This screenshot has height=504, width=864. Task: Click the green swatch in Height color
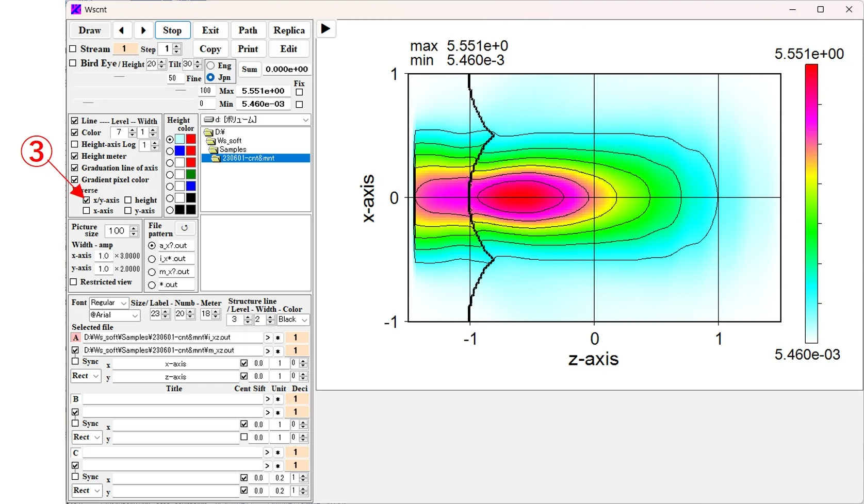pyautogui.click(x=191, y=175)
